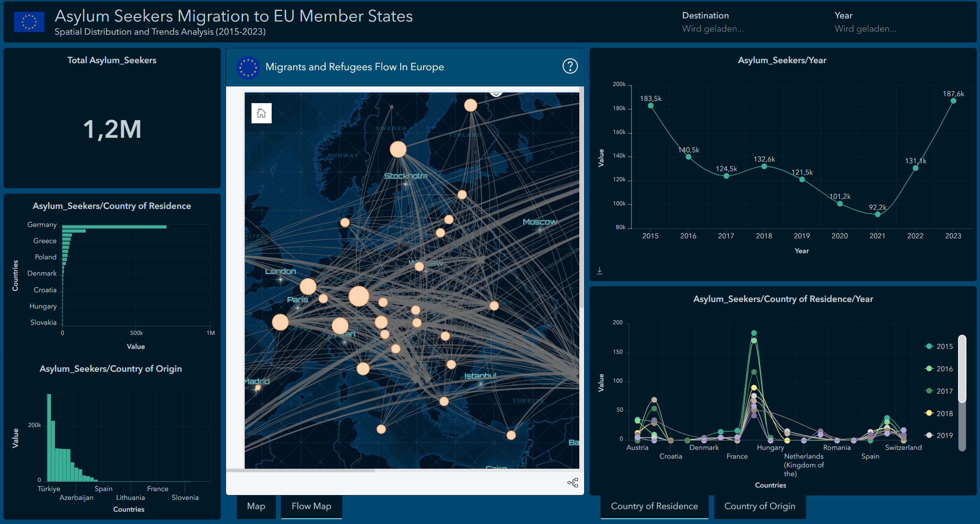Click the 'Denmark' label in the residence bar chart

coord(42,273)
